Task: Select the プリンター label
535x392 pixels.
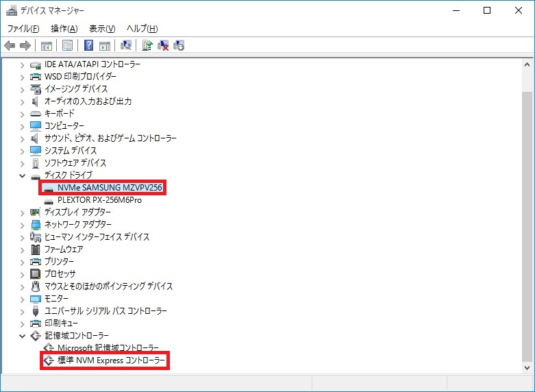Action: click(59, 262)
